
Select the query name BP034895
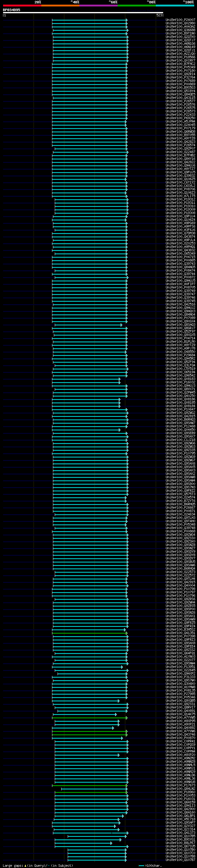click(11, 10)
